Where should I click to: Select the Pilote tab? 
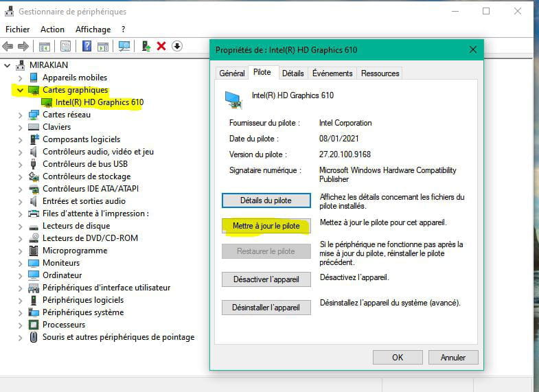(x=262, y=72)
